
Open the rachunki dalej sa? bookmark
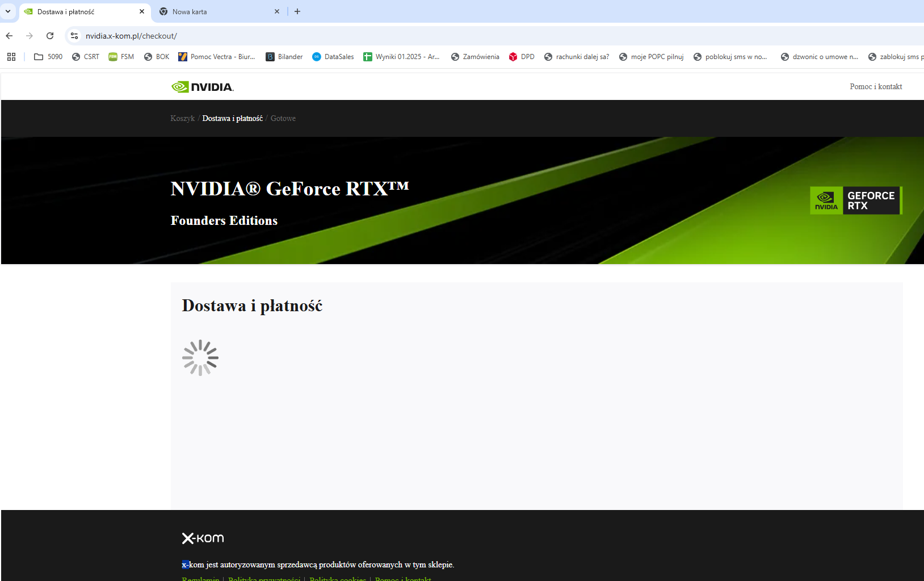coord(577,57)
